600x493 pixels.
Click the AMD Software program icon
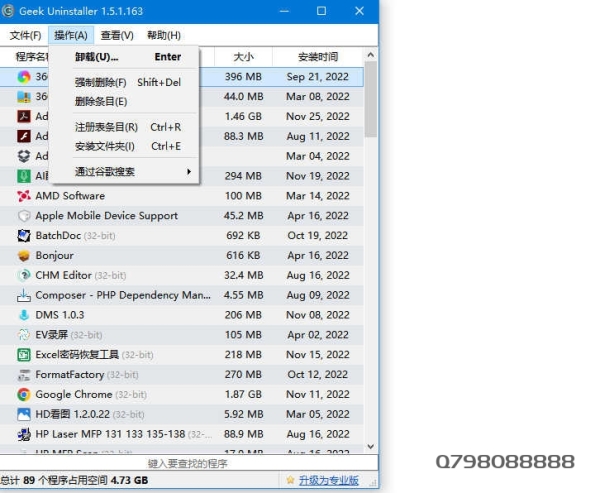(x=24, y=196)
